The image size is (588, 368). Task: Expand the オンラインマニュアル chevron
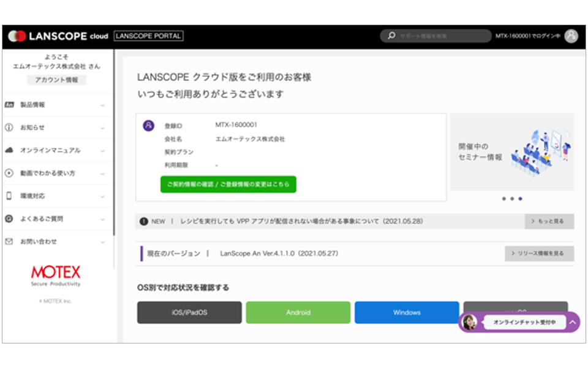click(102, 151)
